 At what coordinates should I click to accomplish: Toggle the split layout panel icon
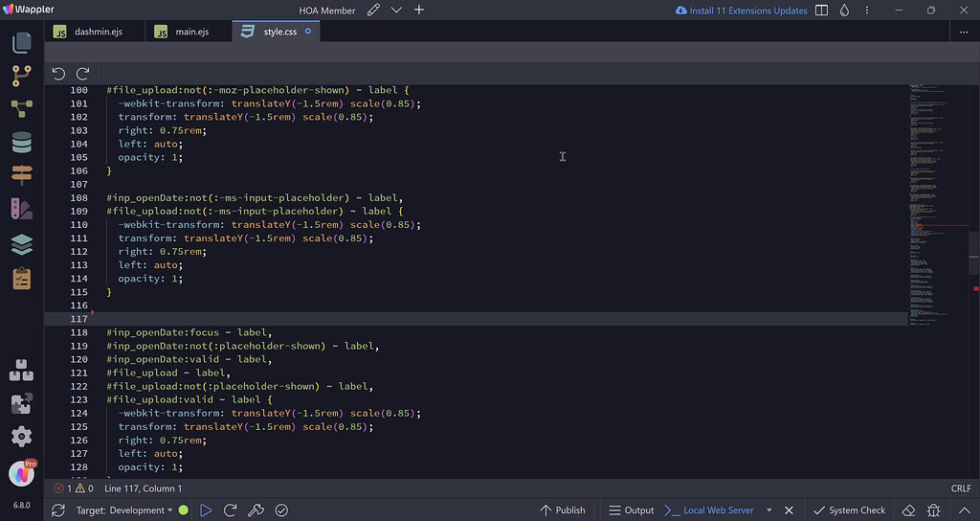pyautogui.click(x=822, y=10)
